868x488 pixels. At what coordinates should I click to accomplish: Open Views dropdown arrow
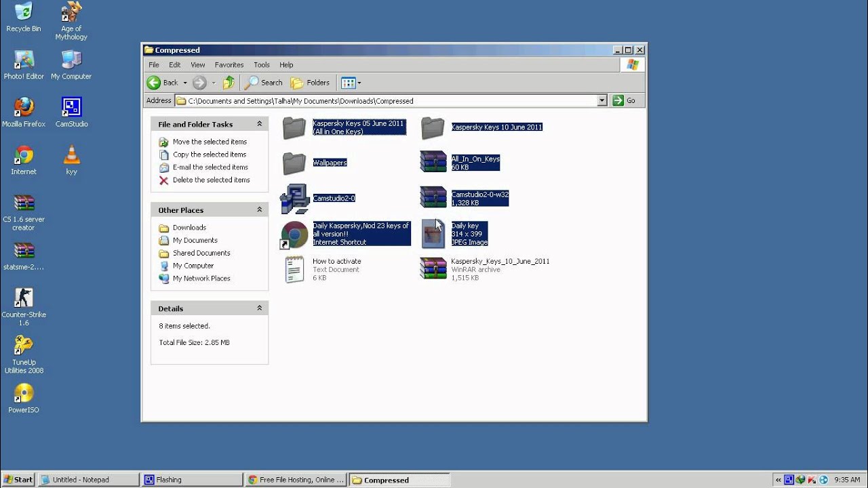pos(359,83)
